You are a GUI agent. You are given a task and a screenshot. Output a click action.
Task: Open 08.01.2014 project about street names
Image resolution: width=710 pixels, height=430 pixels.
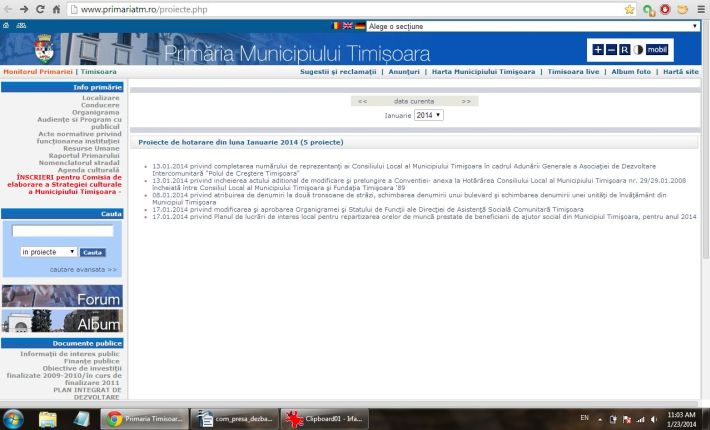[409, 199]
